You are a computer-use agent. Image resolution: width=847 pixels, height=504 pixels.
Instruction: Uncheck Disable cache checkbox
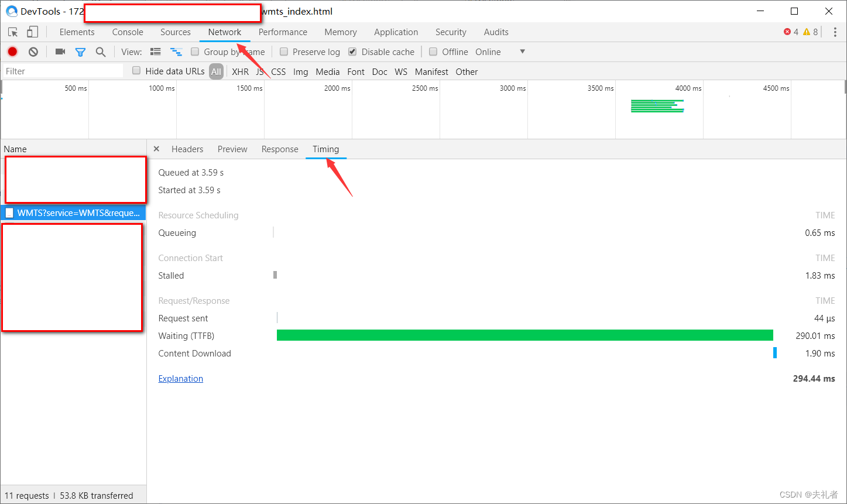pyautogui.click(x=352, y=52)
